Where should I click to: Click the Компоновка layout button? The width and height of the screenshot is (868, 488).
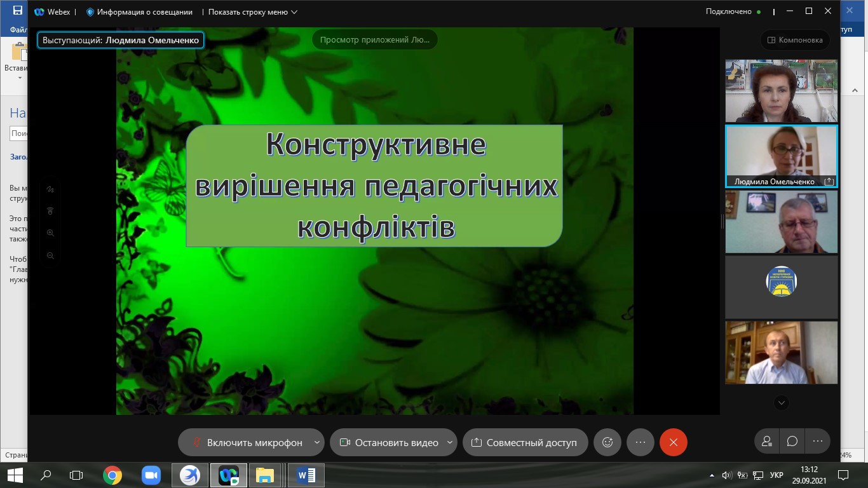[795, 40]
